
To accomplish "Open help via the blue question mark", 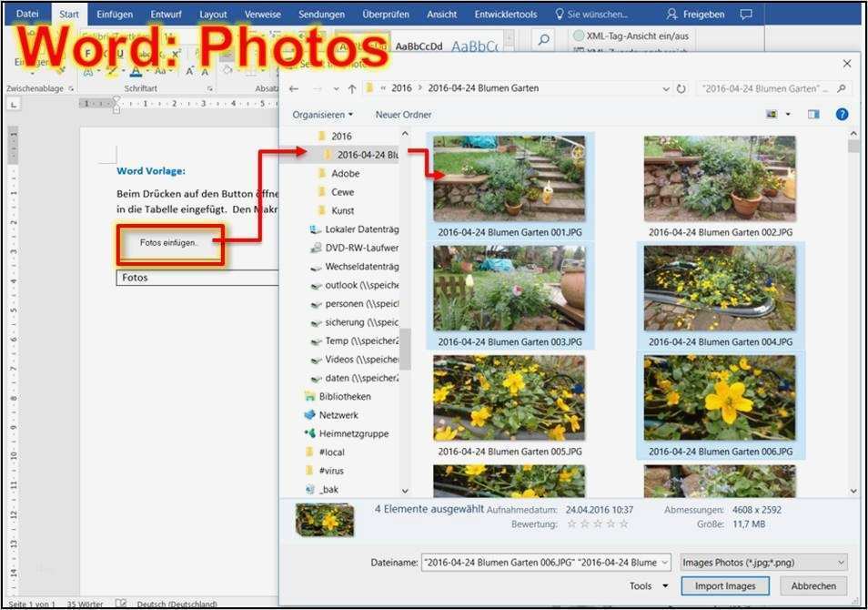I will 842,114.
